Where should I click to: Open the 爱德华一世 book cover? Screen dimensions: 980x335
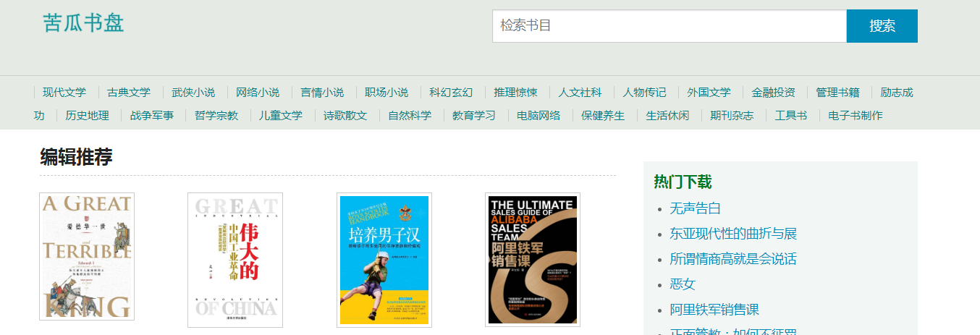click(87, 256)
